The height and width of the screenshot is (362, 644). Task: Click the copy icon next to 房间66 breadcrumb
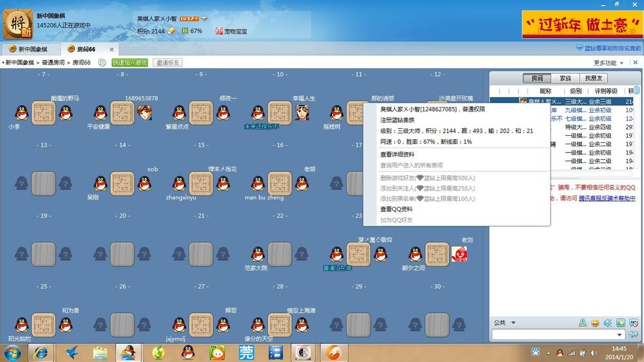pyautogui.click(x=102, y=62)
